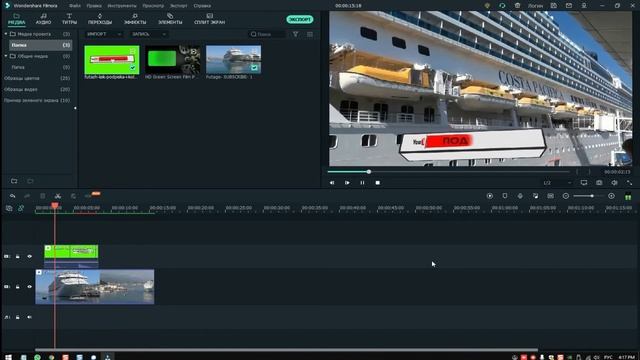Click the marker shield icon on timeline toolbar
The image size is (640, 360).
click(505, 196)
